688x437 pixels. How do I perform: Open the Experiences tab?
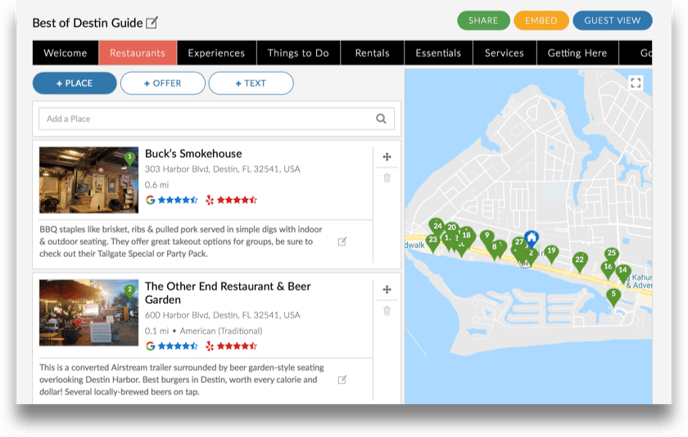pos(216,53)
